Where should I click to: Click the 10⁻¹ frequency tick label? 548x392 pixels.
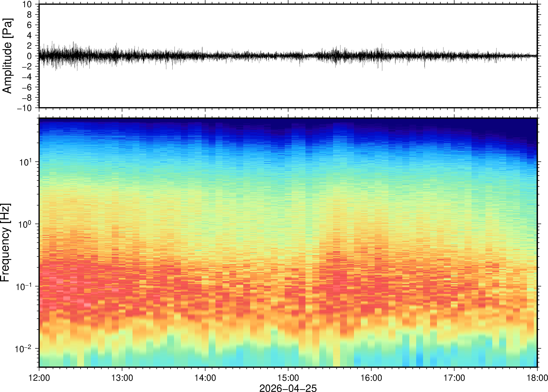(23, 286)
